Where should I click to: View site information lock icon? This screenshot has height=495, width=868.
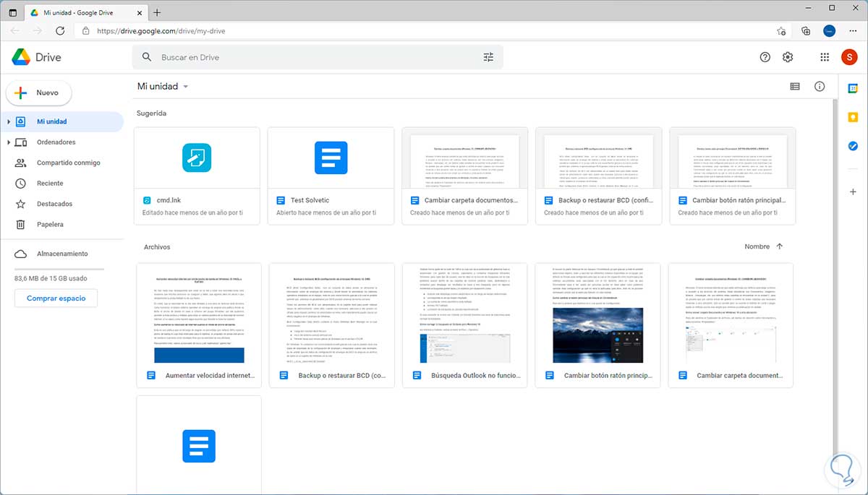point(85,31)
